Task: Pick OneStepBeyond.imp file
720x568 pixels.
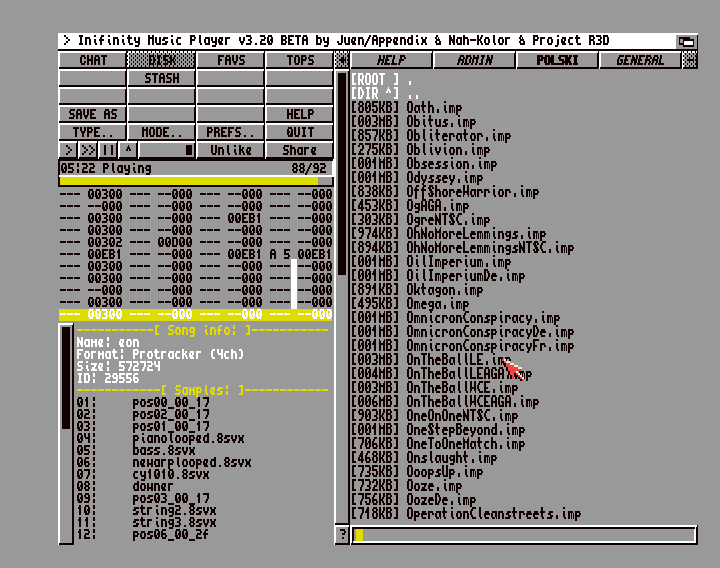Action: pos(438,430)
